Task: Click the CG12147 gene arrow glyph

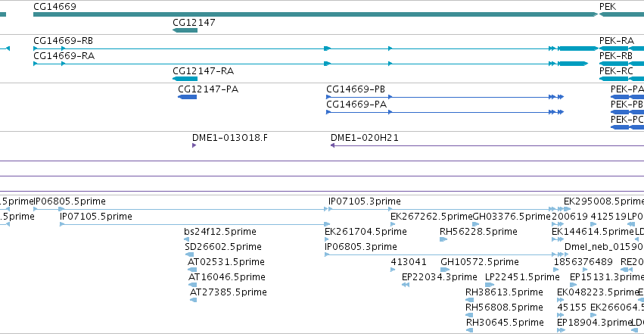Action: click(185, 30)
